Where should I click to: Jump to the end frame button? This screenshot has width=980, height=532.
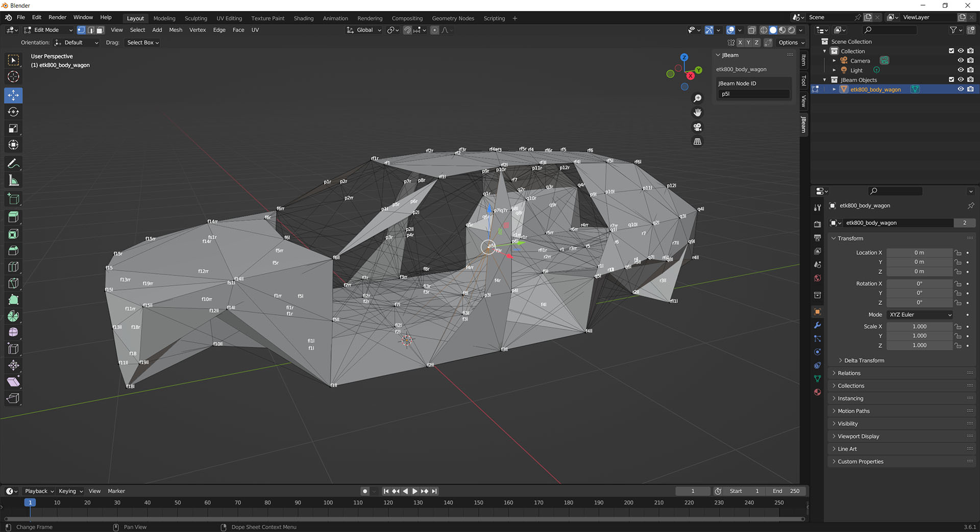434,491
